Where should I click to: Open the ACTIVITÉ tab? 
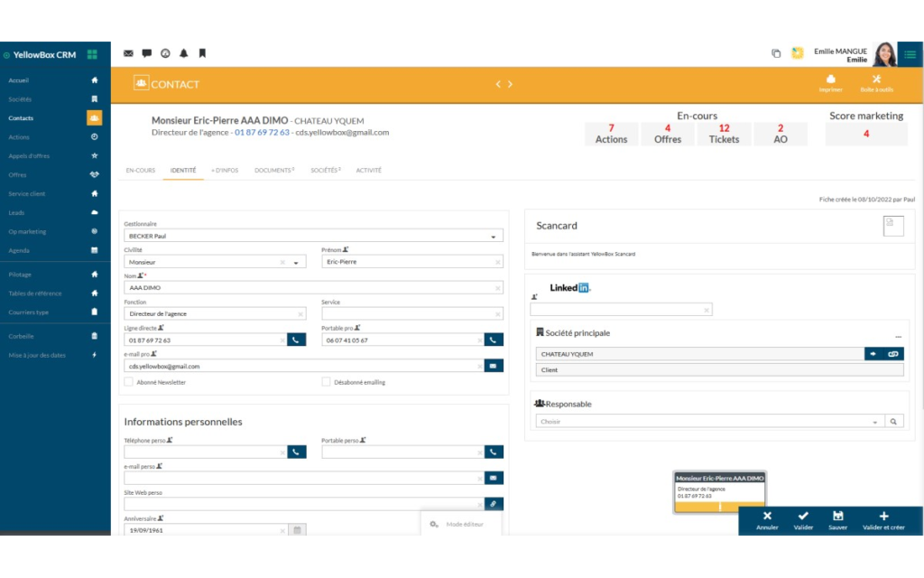368,171
